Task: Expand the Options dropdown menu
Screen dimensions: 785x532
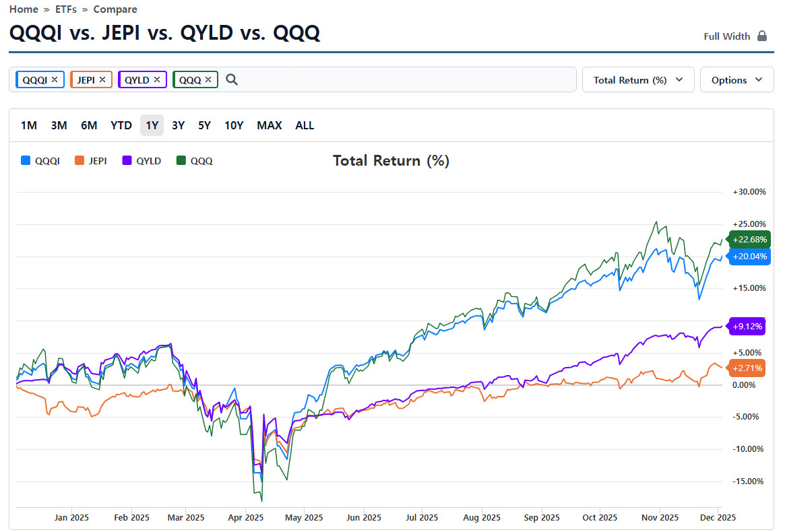Action: click(x=736, y=79)
